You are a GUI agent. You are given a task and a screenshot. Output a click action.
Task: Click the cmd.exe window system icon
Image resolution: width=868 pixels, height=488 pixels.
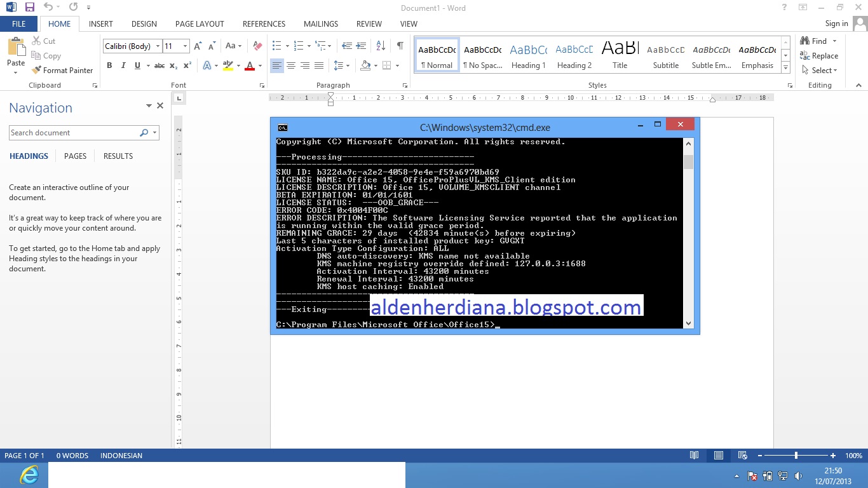click(x=283, y=128)
